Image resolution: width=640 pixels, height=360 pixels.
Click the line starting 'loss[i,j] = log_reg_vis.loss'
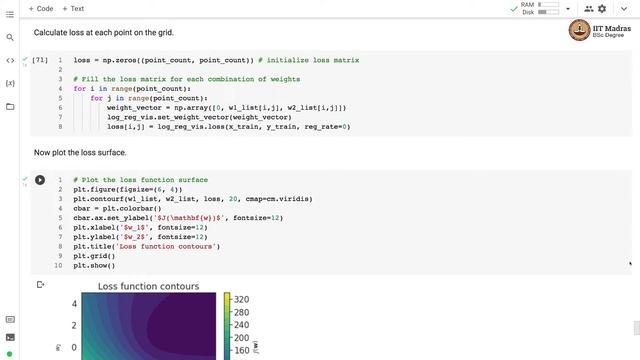229,127
